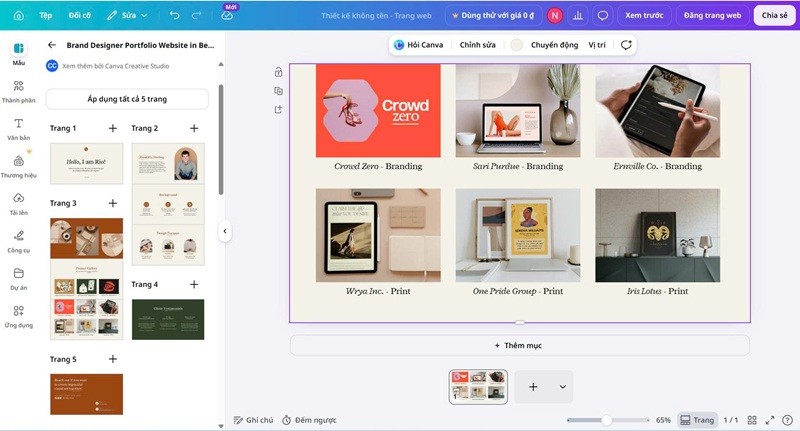The image size is (800, 431).
Task: Redo the last action
Action: pos(196,15)
